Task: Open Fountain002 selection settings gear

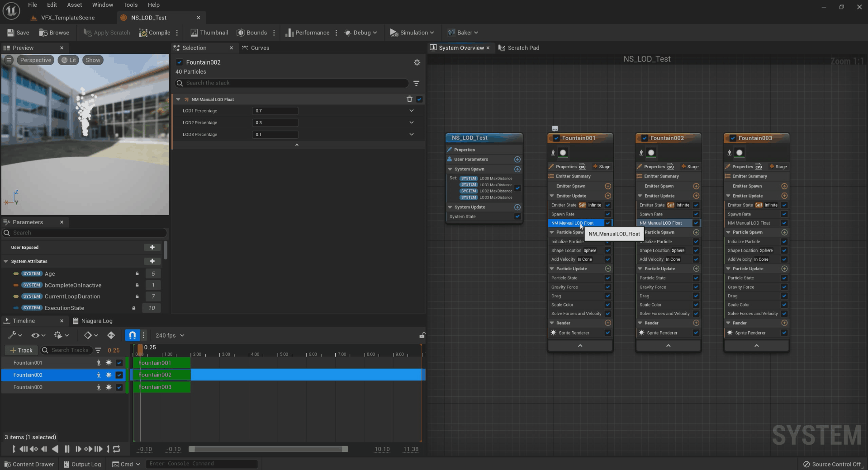Action: [417, 62]
